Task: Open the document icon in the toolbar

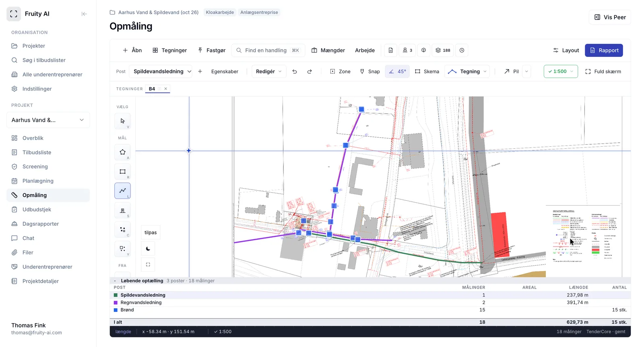Action: pos(390,50)
